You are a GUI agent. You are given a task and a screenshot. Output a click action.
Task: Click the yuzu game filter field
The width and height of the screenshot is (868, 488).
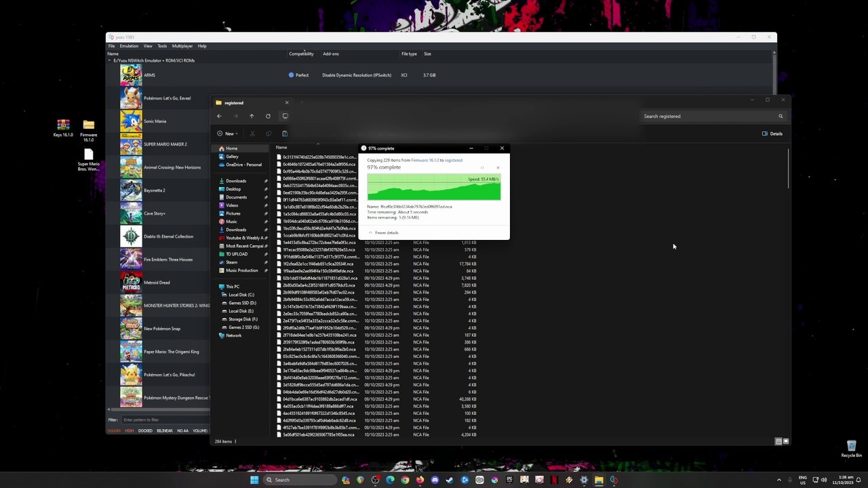pyautogui.click(x=165, y=420)
